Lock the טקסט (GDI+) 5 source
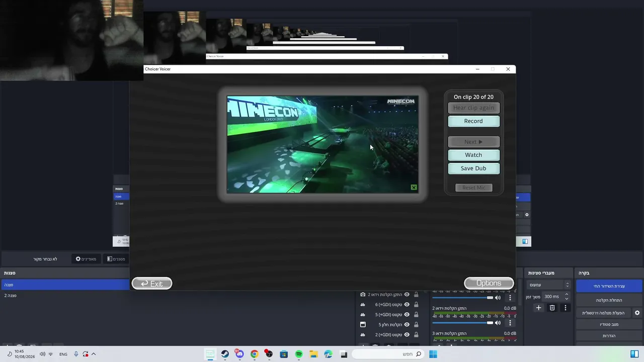 tap(416, 315)
